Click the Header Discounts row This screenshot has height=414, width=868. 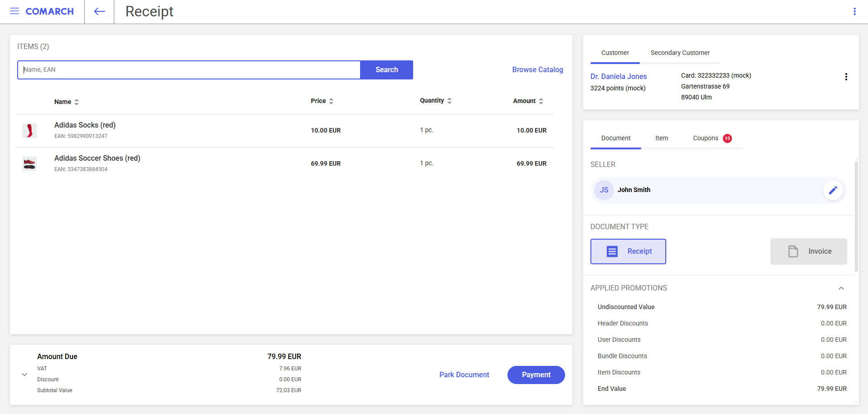point(722,324)
